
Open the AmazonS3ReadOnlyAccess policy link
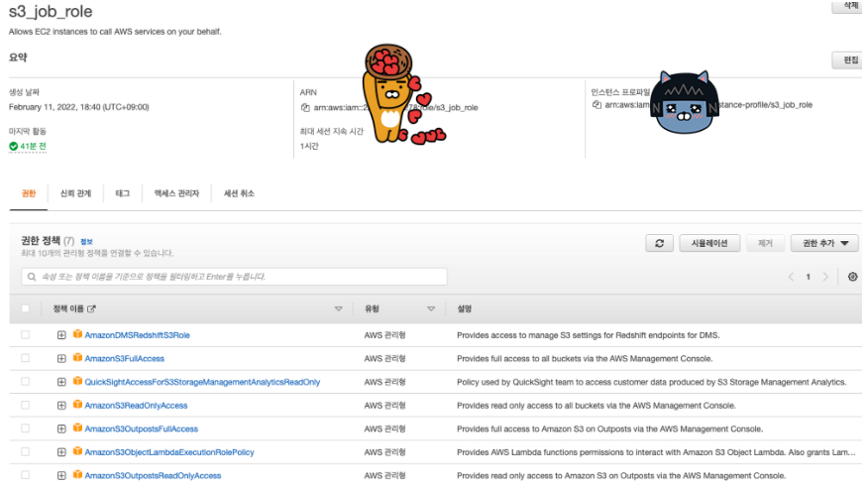tap(136, 406)
